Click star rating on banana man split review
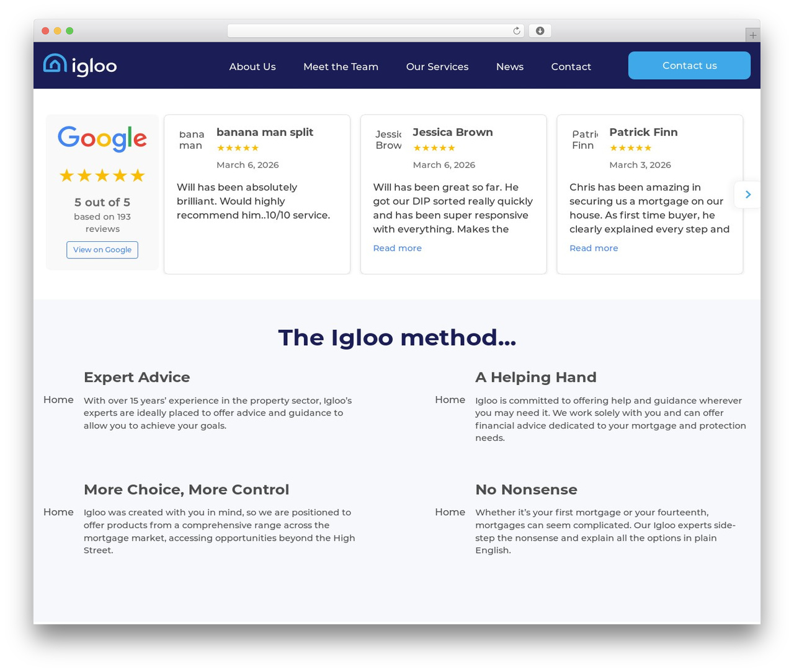This screenshot has height=672, width=794. point(238,148)
